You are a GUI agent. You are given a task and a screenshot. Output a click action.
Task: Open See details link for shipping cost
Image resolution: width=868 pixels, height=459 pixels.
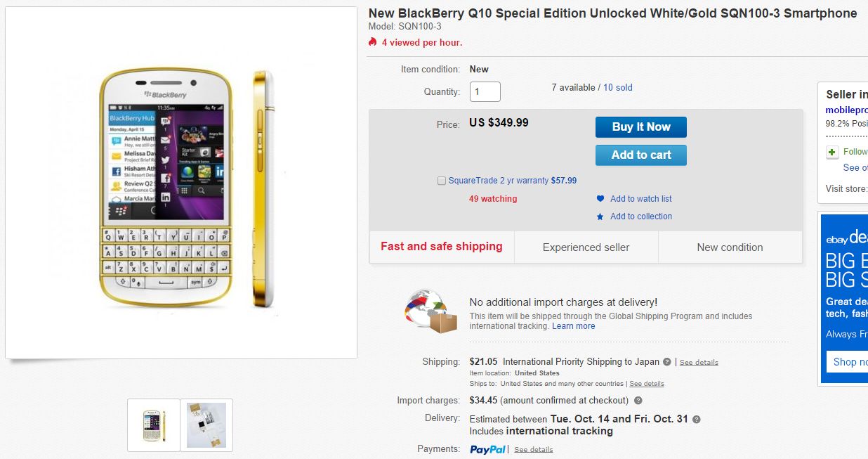(x=699, y=363)
